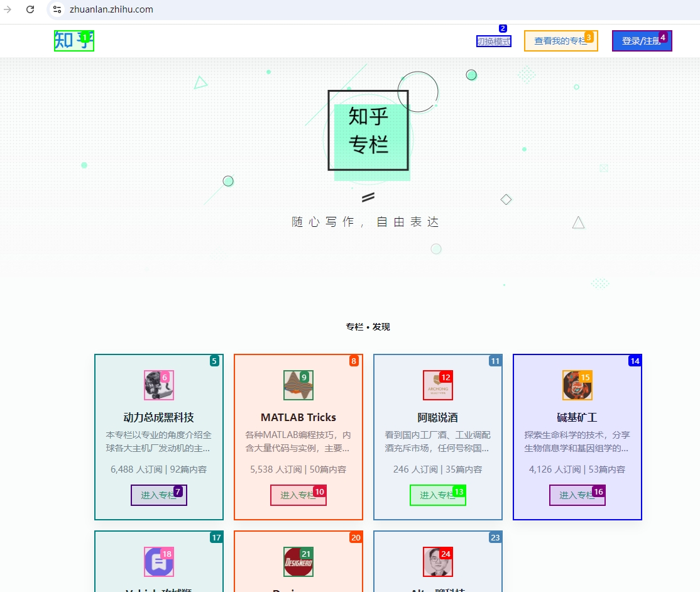This screenshot has width=700, height=592.
Task: Click description starting 本专栏以专业的角度
Action: (159, 442)
